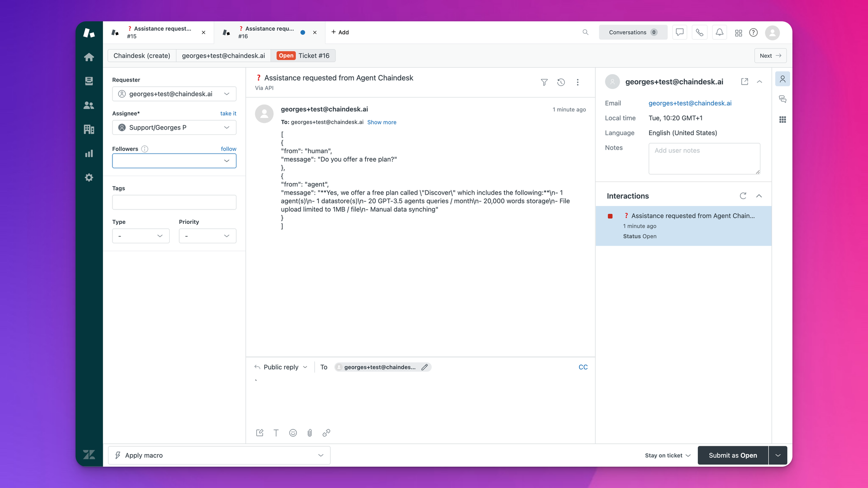Click the georges+test@chaindesk.ai email link
868x488 pixels.
pyautogui.click(x=690, y=103)
